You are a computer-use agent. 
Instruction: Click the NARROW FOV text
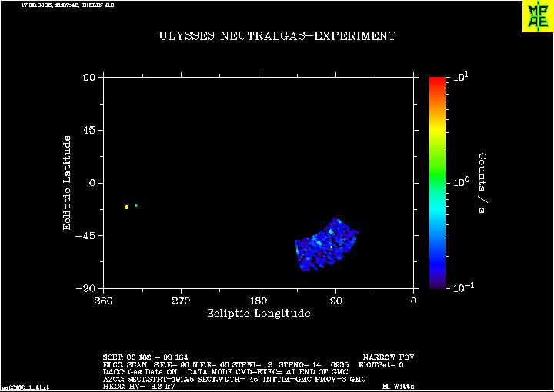click(389, 357)
